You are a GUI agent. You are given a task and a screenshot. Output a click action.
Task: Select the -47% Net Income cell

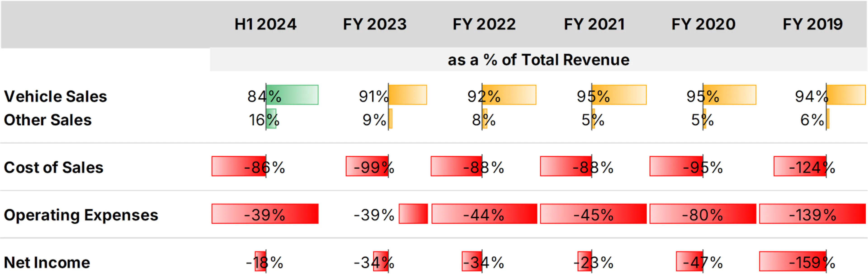tap(703, 262)
